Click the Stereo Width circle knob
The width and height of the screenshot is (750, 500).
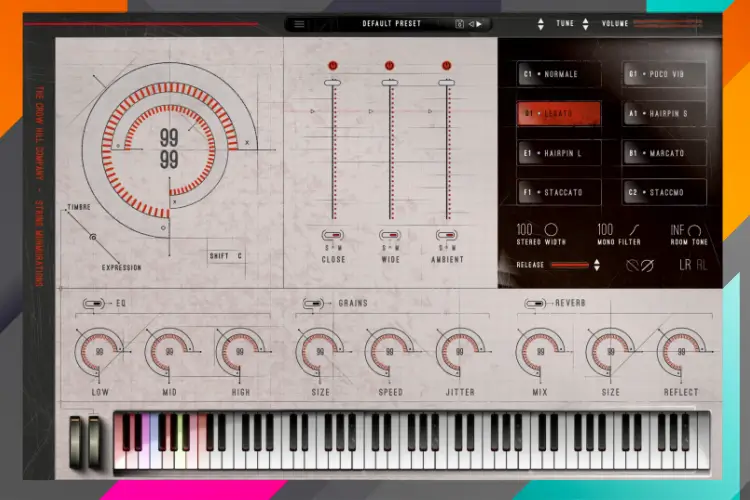551,230
